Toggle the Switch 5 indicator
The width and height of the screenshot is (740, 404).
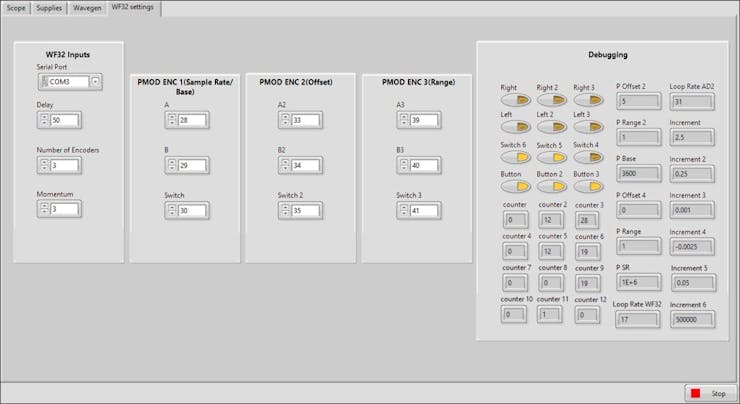point(552,157)
